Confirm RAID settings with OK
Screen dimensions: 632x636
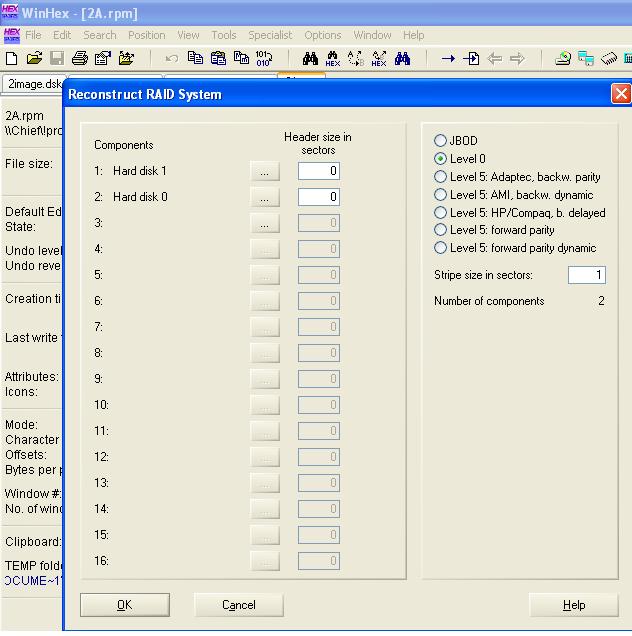tap(125, 605)
